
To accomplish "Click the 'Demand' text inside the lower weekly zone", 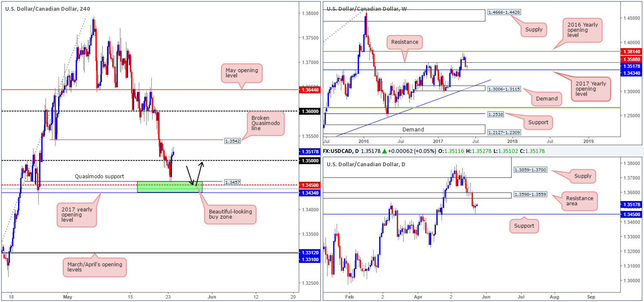I will [x=413, y=129].
